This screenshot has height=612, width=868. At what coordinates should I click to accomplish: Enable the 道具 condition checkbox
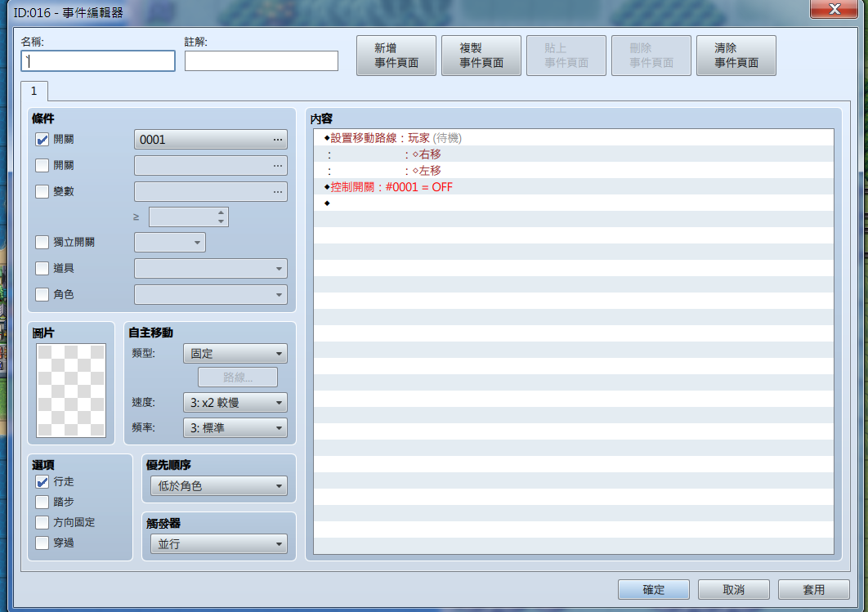42,268
